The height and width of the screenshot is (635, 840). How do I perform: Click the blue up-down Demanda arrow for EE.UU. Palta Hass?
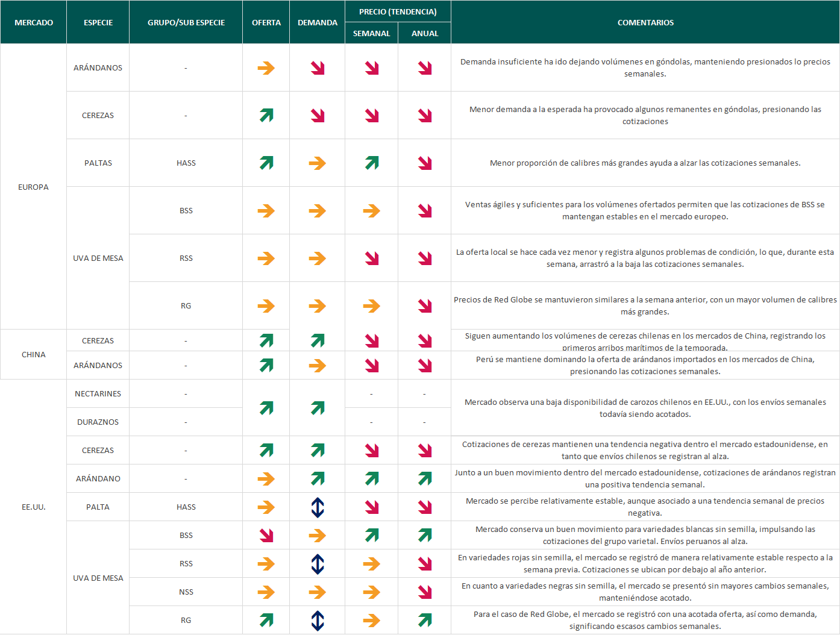tap(318, 507)
